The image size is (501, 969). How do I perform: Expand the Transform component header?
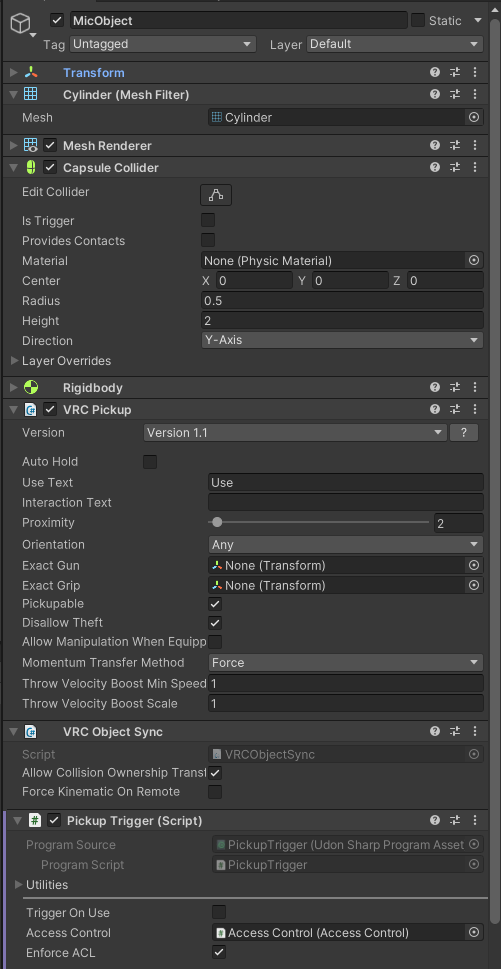(x=14, y=73)
